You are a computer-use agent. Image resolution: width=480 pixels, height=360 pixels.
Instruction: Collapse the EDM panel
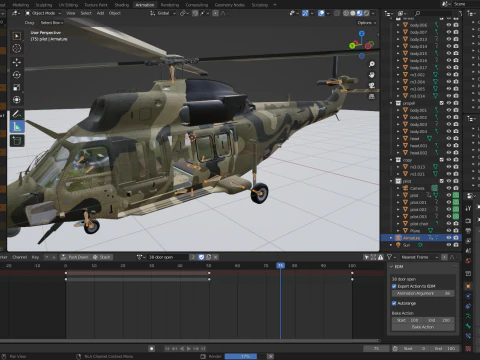point(391,267)
